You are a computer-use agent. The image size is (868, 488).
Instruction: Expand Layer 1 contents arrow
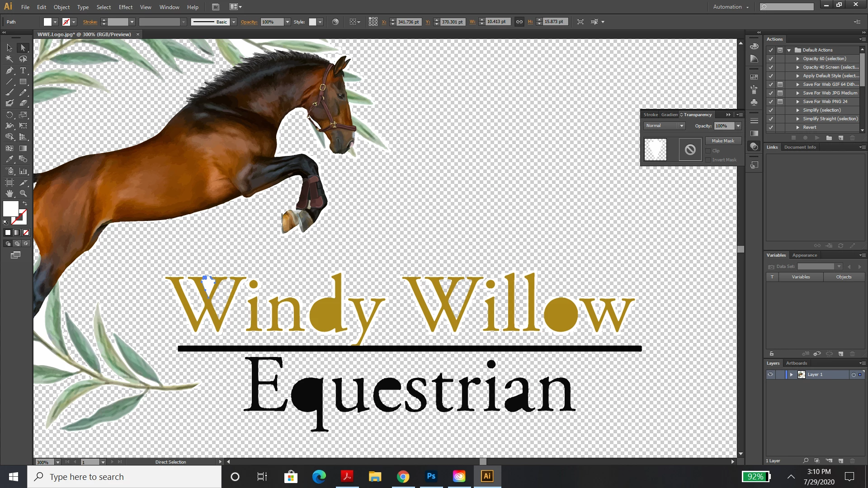[791, 375]
